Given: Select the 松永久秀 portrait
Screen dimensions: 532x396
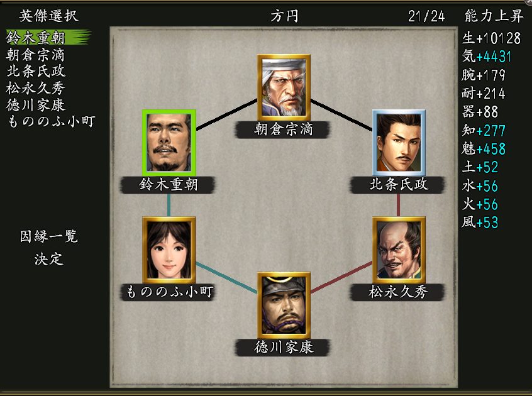Looking at the screenshot, I should tap(399, 250).
